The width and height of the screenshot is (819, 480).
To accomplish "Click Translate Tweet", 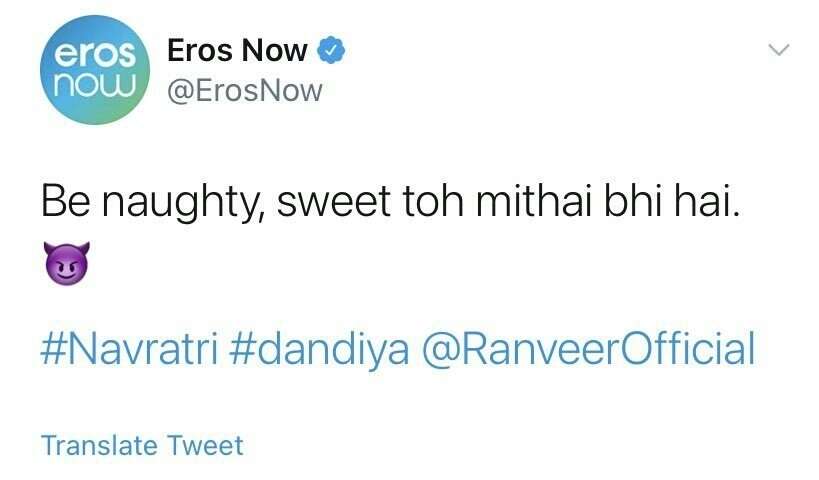I will pyautogui.click(x=141, y=445).
